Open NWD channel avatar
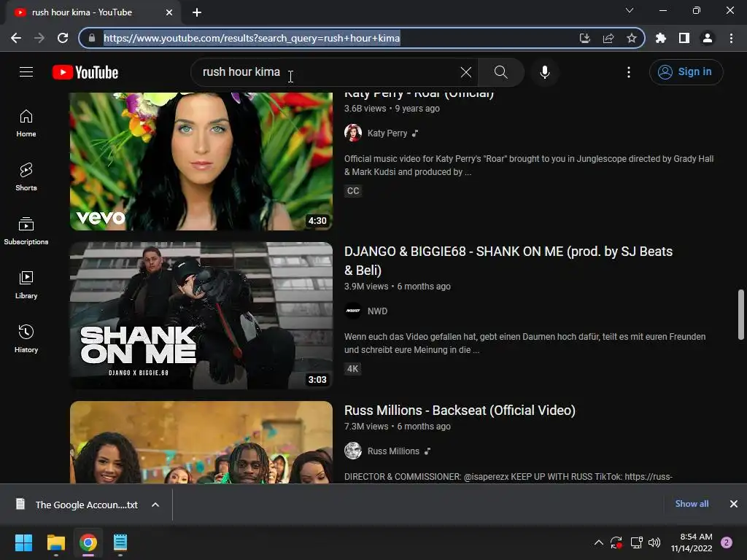 [353, 311]
